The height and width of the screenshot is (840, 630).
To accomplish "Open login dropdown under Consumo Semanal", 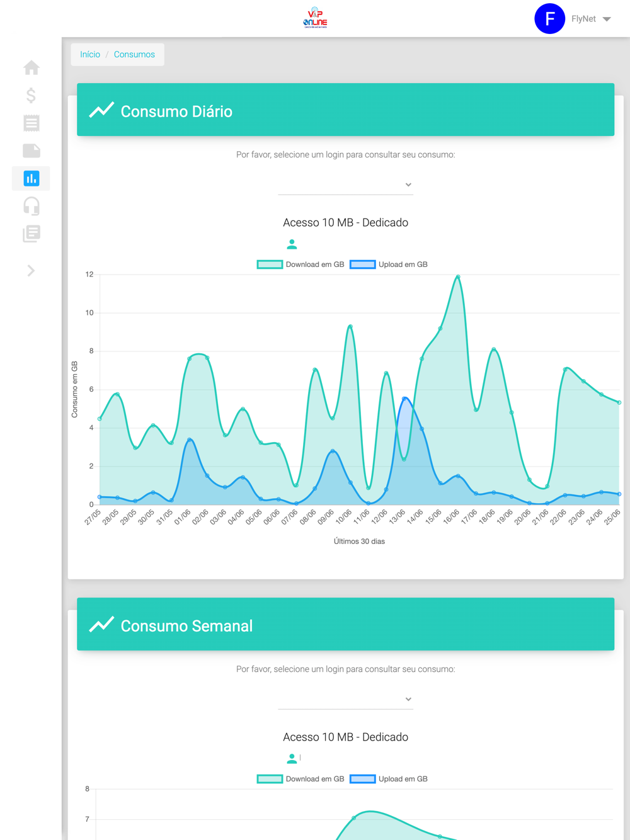I will pos(345,699).
